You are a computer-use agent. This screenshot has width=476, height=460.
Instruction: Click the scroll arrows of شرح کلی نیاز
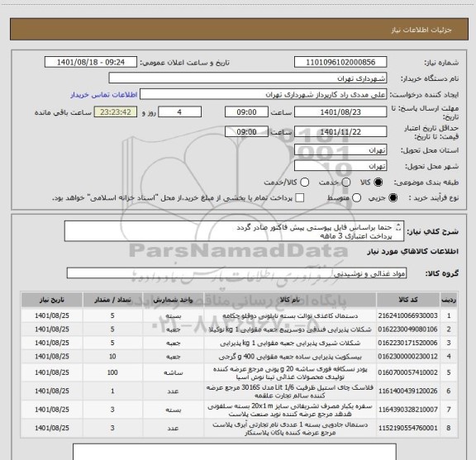(x=398, y=227)
